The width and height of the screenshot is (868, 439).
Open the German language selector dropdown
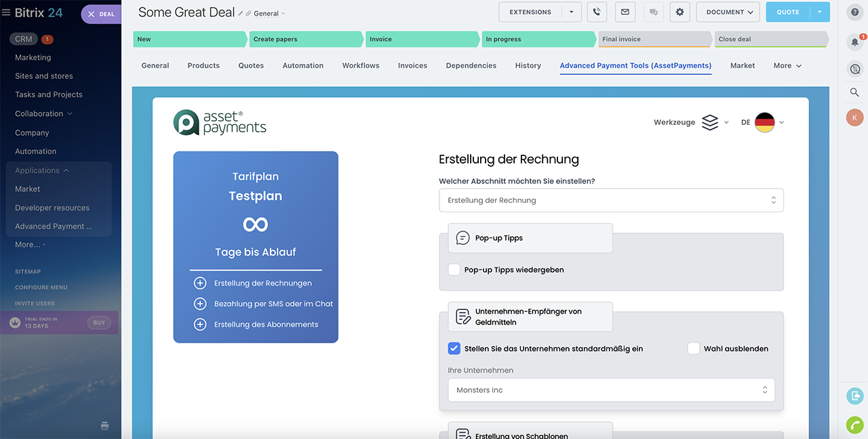(764, 122)
